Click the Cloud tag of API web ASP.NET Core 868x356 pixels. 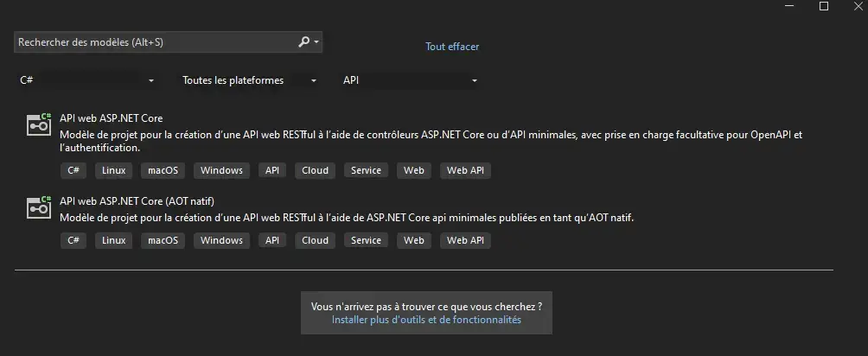click(315, 170)
